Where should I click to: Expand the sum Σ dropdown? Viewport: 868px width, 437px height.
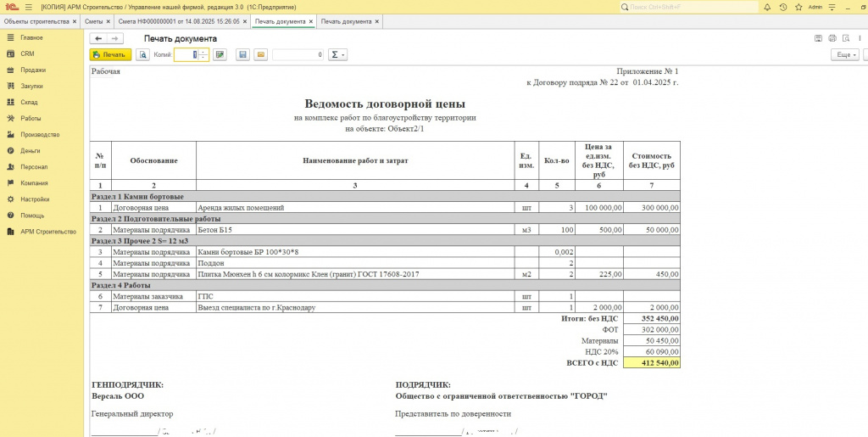pos(337,55)
